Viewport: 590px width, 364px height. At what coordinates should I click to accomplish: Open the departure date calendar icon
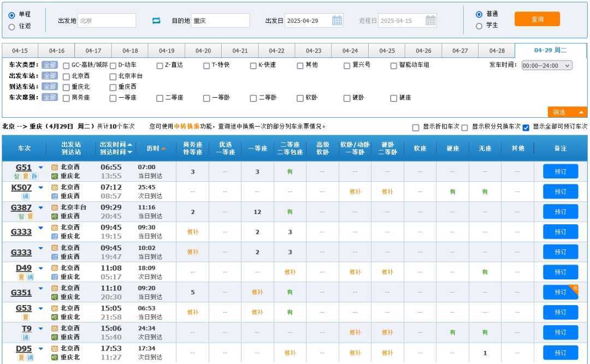click(337, 21)
